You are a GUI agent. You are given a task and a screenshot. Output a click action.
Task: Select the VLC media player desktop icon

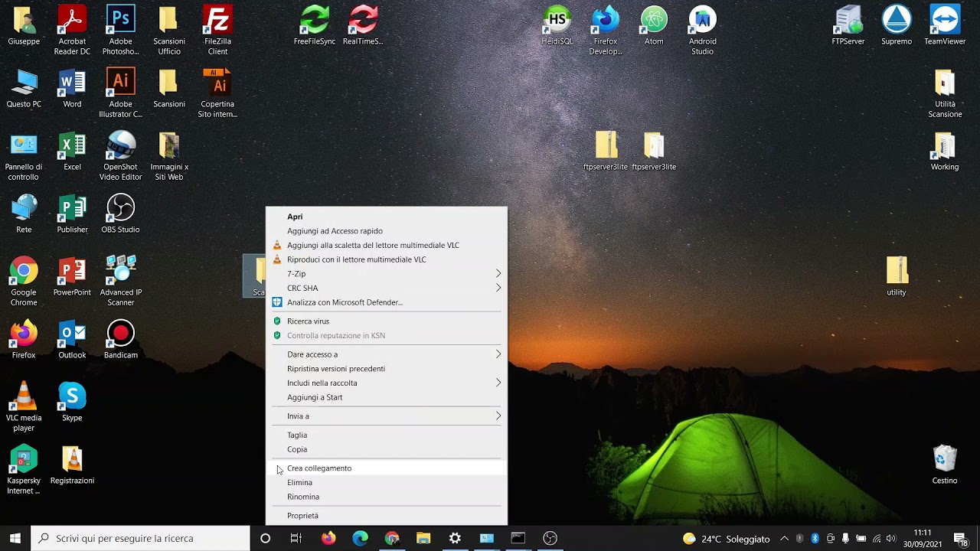click(x=24, y=407)
